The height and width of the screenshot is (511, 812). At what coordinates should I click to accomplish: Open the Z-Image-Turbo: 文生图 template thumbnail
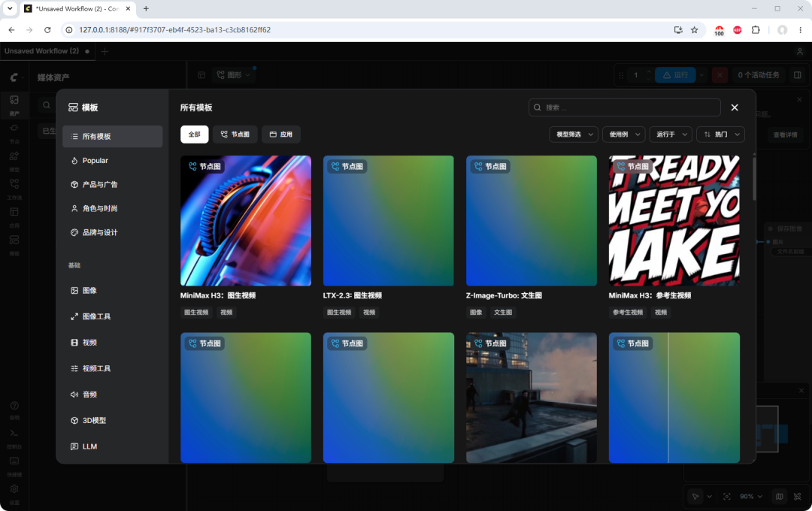(x=532, y=221)
